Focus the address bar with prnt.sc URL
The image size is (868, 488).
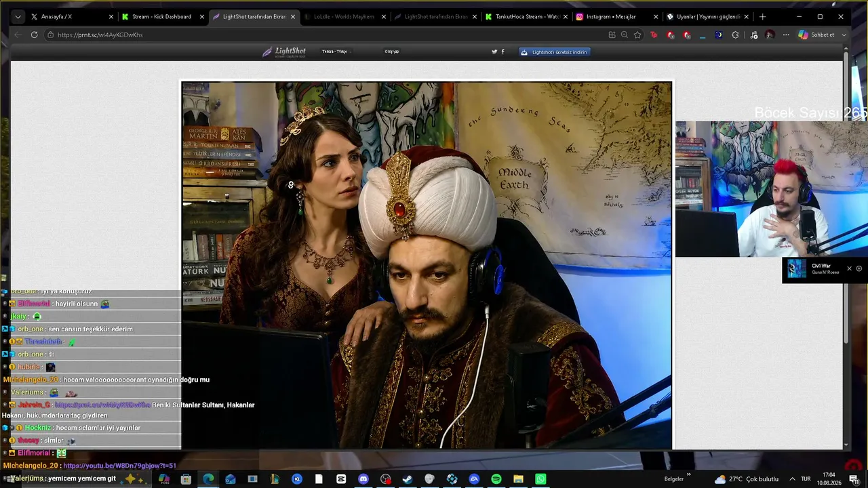(325, 35)
